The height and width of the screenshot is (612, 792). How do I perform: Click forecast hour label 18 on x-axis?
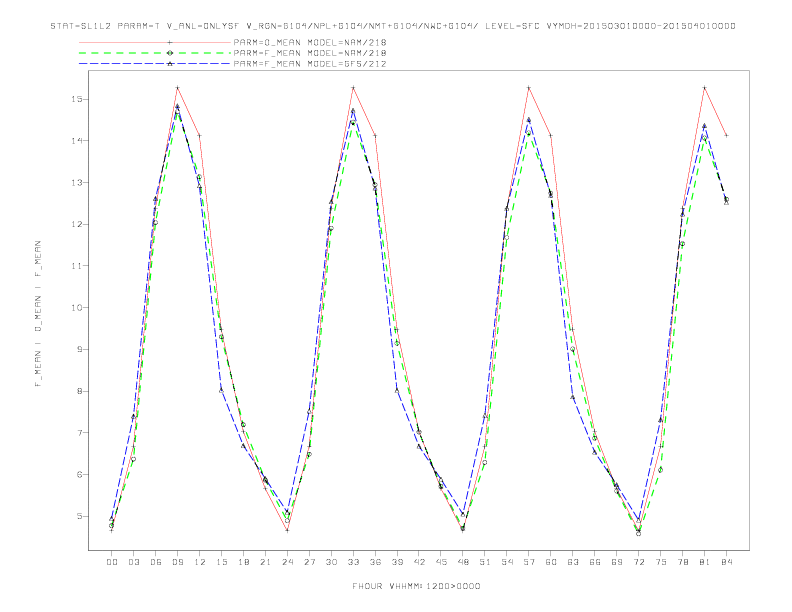tap(243, 562)
